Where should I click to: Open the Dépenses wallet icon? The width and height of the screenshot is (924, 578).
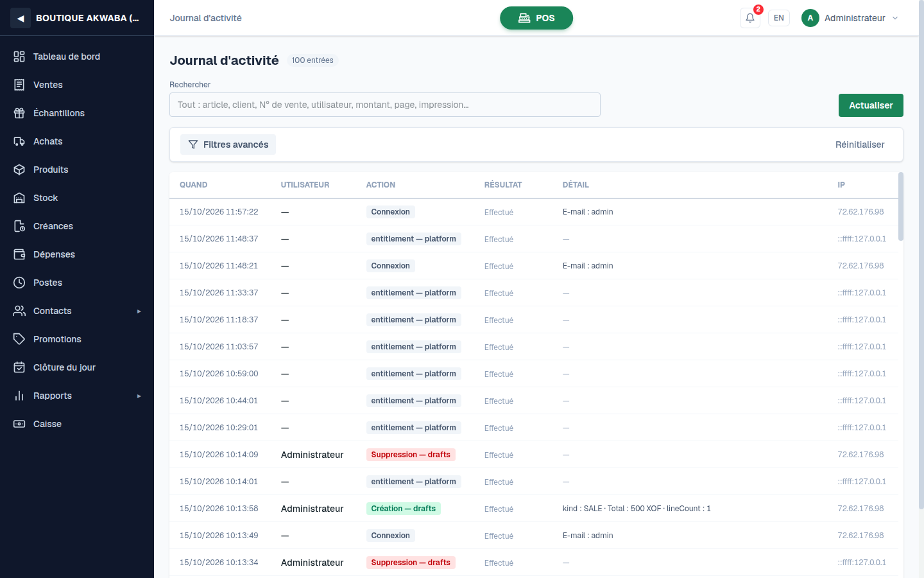tap(19, 254)
